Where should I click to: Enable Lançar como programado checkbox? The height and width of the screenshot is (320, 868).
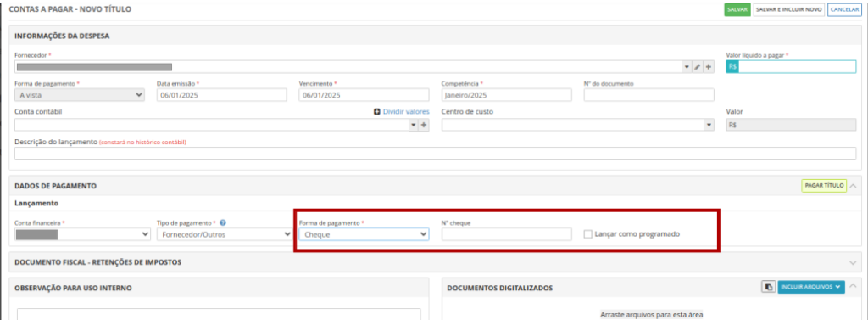pyautogui.click(x=588, y=234)
